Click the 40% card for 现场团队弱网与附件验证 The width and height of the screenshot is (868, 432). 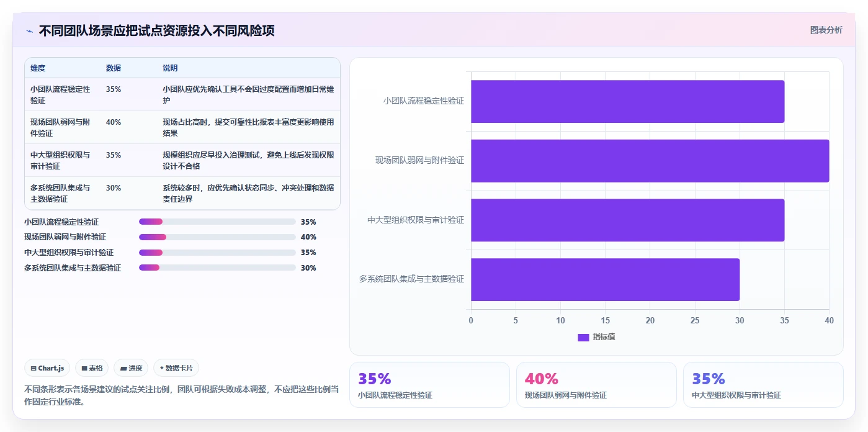[596, 385]
